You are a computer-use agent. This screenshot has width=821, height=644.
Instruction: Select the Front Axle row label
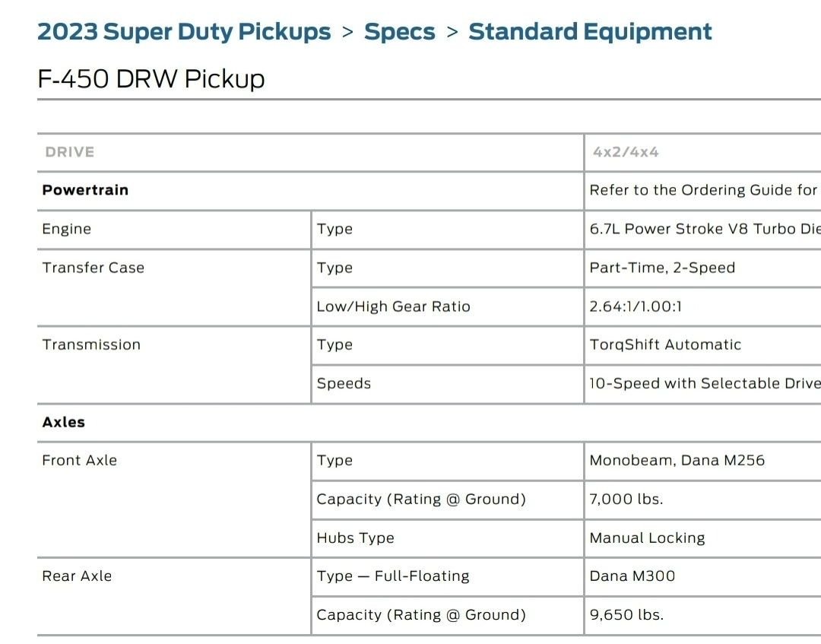click(79, 460)
